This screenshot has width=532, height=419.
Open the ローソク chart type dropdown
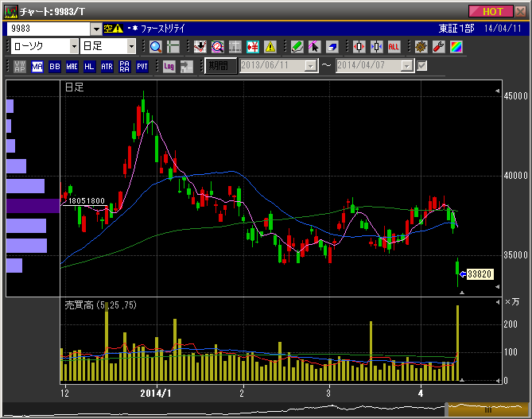[x=74, y=46]
